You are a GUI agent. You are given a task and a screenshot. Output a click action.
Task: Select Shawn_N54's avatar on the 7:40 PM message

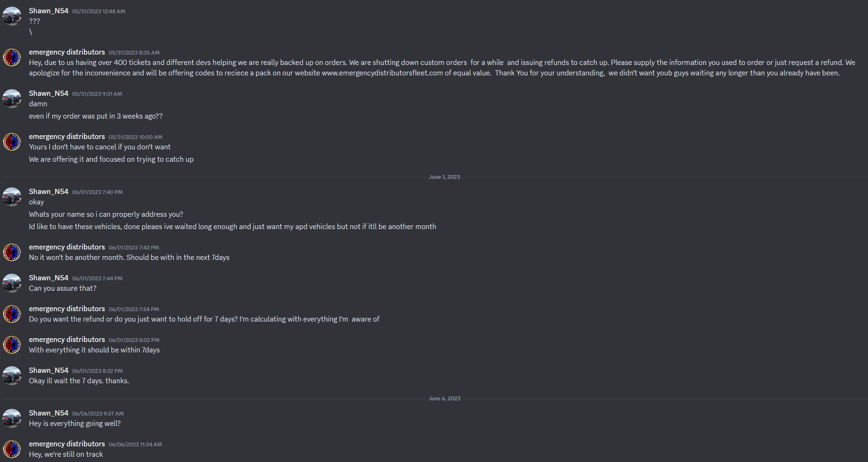(12, 197)
